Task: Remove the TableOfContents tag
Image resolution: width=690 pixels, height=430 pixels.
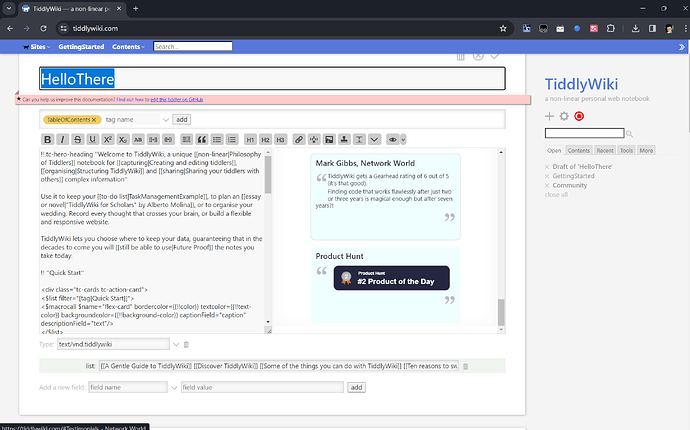Action: click(94, 120)
